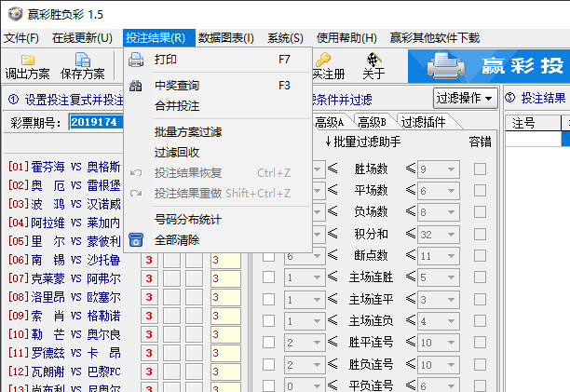The width and height of the screenshot is (570, 392).
Task: Click yellow result cell for match 11
Action: tap(225, 353)
